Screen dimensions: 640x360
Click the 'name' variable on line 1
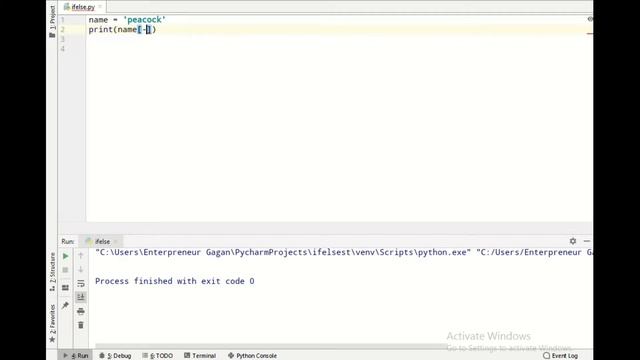98,20
